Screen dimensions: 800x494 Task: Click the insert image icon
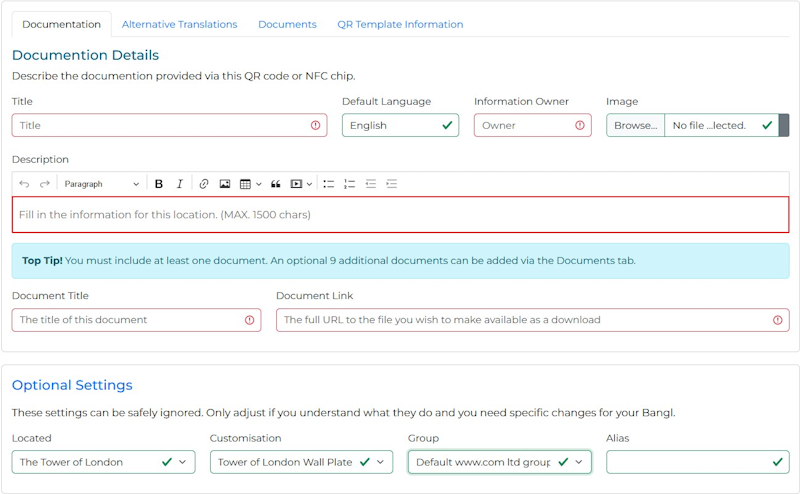(x=225, y=184)
